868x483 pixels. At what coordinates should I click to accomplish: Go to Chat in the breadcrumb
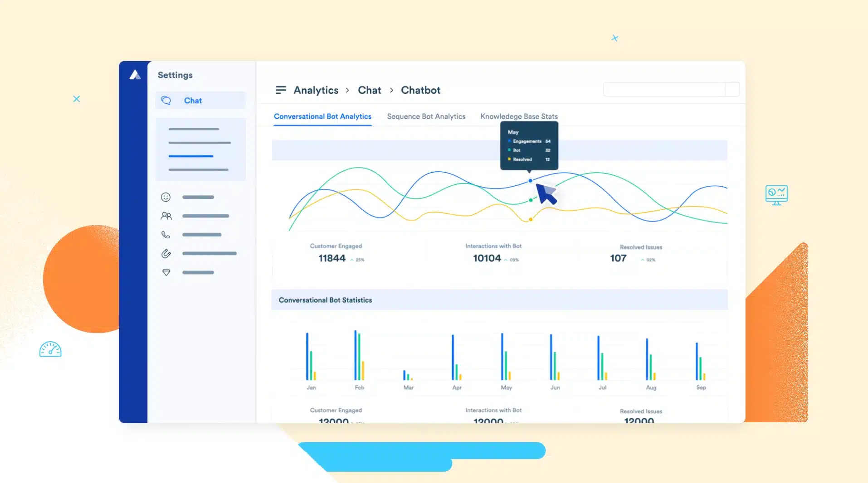(369, 90)
